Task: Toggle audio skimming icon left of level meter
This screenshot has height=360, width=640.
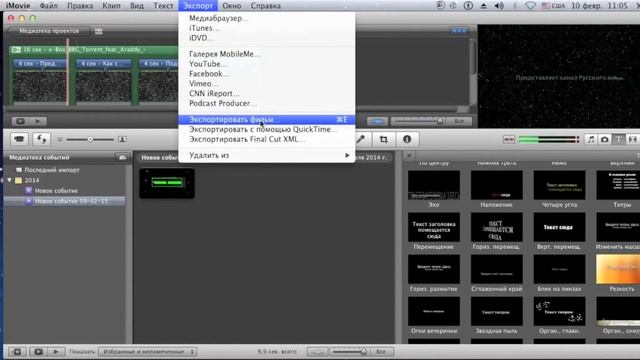Action: pos(509,140)
